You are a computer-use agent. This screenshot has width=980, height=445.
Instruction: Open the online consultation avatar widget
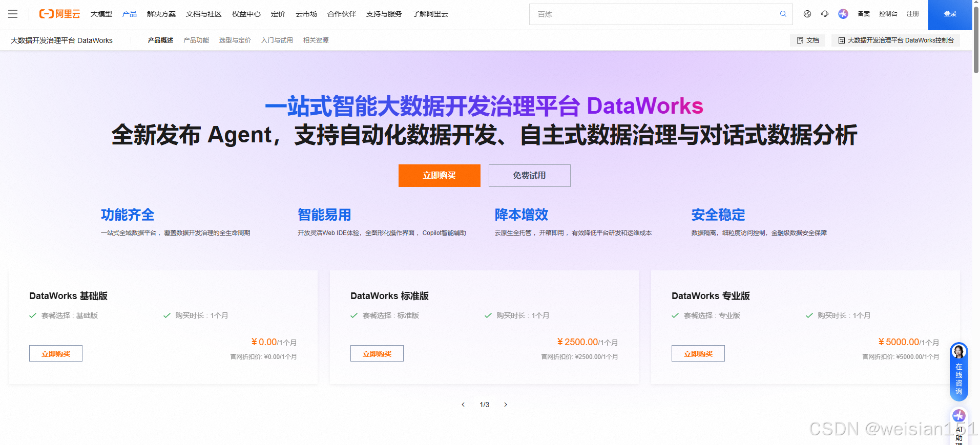click(958, 371)
